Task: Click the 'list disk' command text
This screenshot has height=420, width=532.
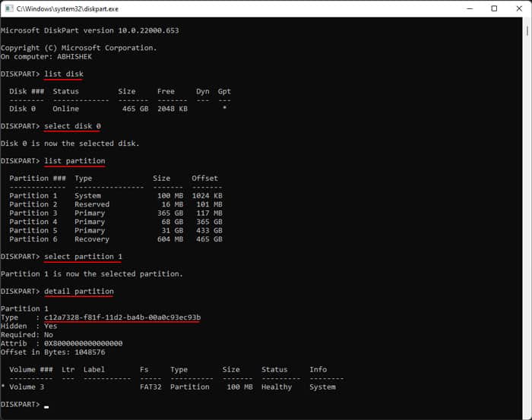Action: coord(63,74)
